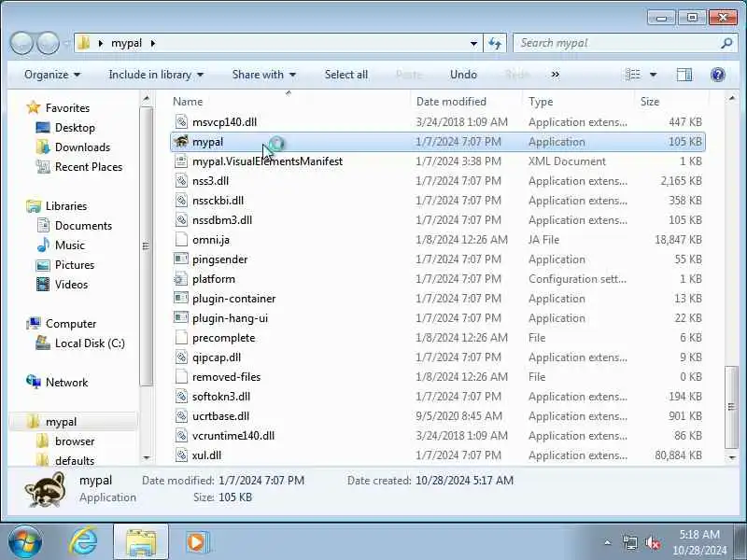
Task: Click the Start orb on taskbar
Action: tap(25, 542)
